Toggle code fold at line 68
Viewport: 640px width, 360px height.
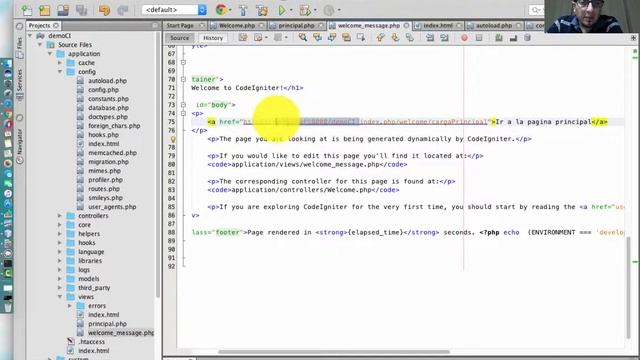tap(183, 62)
